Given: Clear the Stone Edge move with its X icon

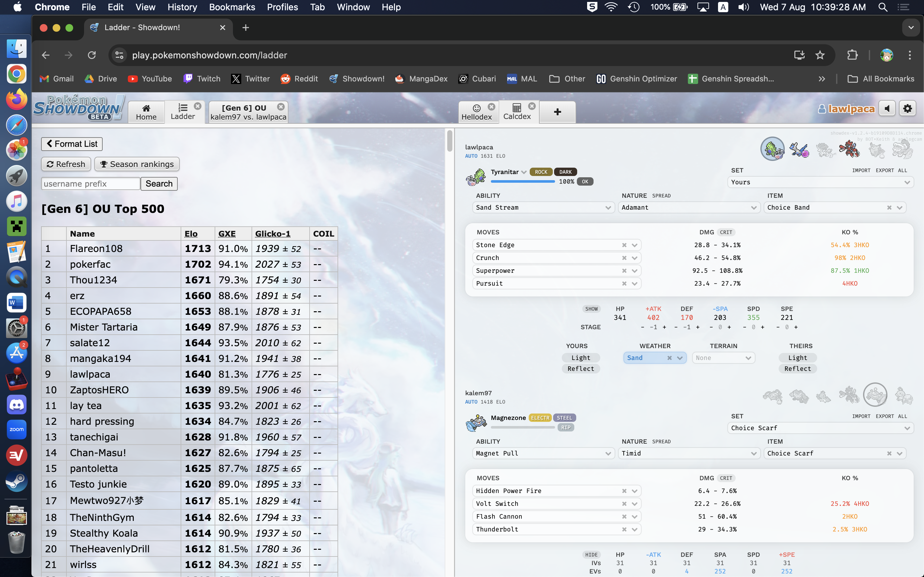Looking at the screenshot, I should pos(624,245).
